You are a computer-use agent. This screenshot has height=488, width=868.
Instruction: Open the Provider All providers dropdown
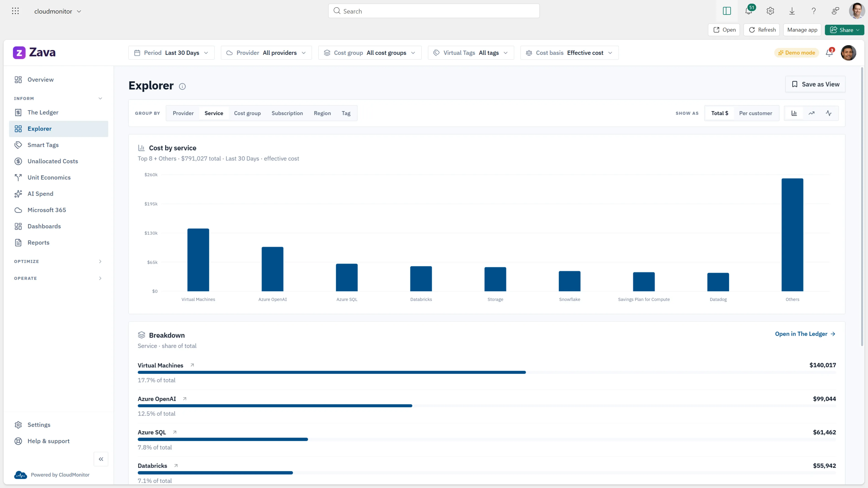coord(266,53)
